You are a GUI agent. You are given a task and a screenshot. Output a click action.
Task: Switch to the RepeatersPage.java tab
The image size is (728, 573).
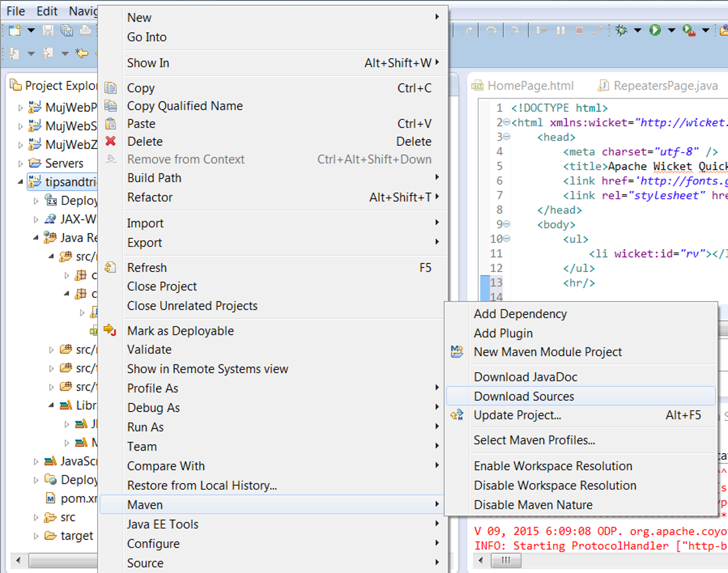click(x=665, y=85)
